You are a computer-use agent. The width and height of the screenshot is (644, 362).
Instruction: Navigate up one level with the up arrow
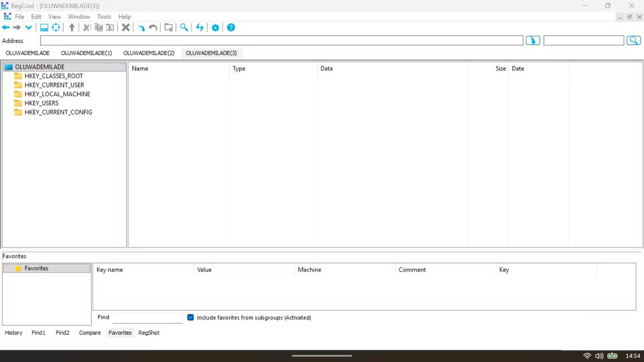pyautogui.click(x=71, y=27)
